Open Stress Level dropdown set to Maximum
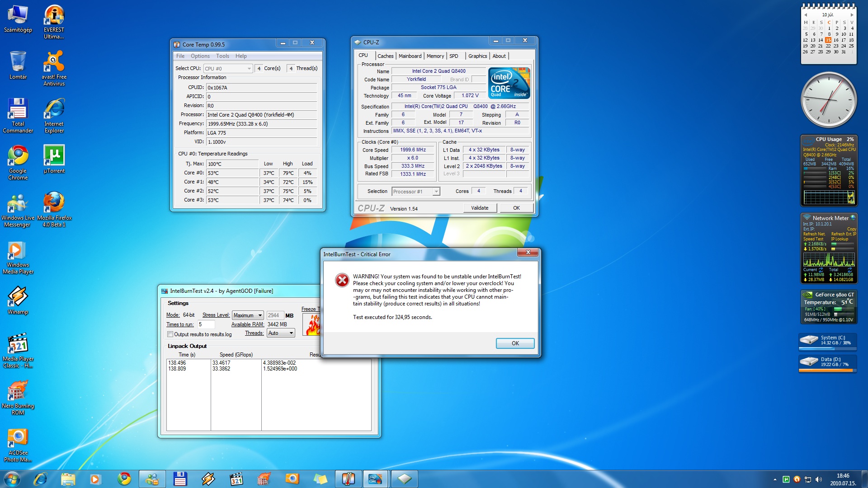 click(247, 315)
